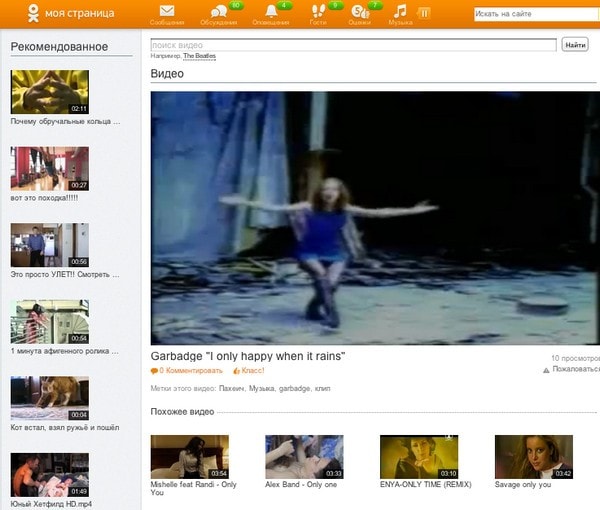Open the Гости footprints icon

[x=318, y=11]
